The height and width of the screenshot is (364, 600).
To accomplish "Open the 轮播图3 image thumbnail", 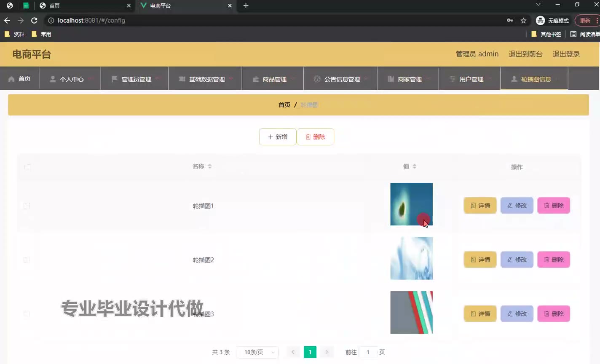I will pos(411,313).
